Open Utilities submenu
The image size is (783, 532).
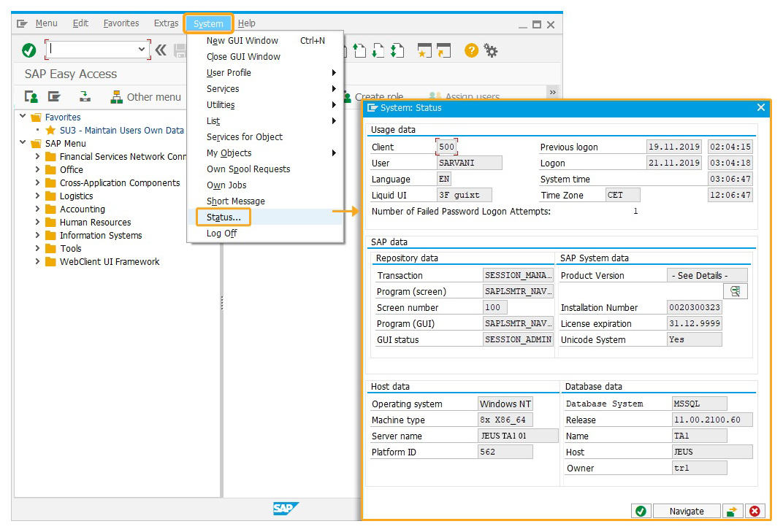click(265, 105)
